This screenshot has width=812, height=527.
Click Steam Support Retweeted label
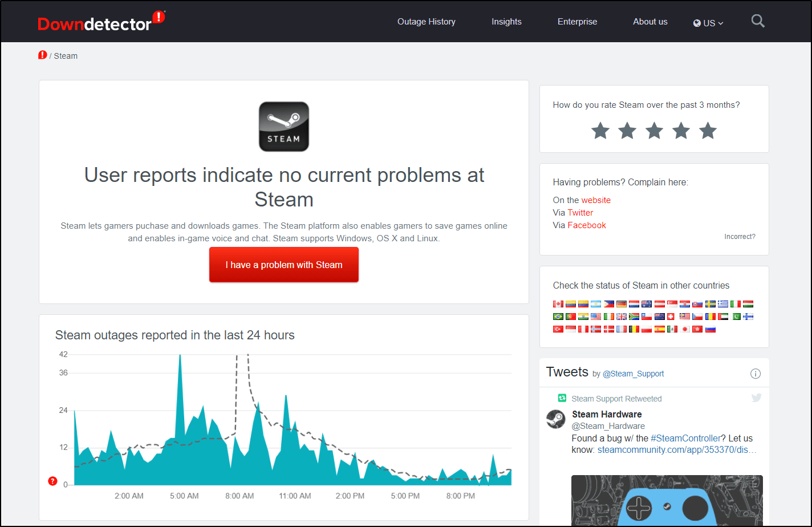coord(616,399)
